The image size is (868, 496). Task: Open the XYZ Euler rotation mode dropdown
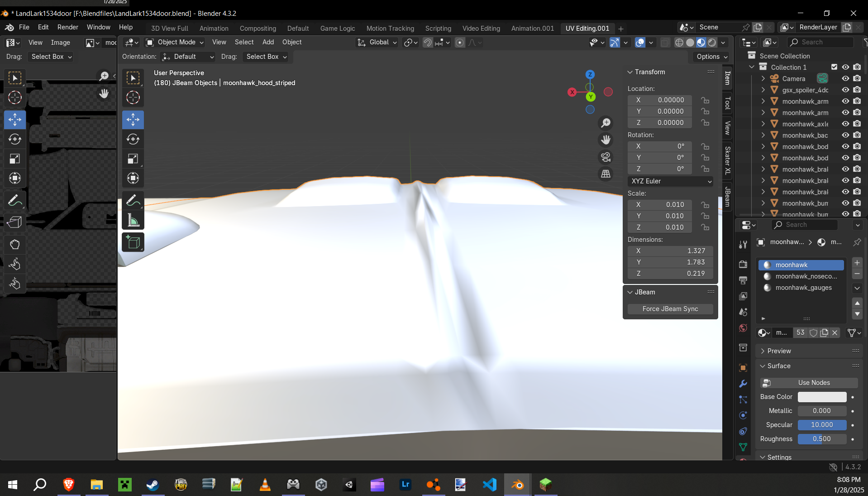pyautogui.click(x=671, y=181)
